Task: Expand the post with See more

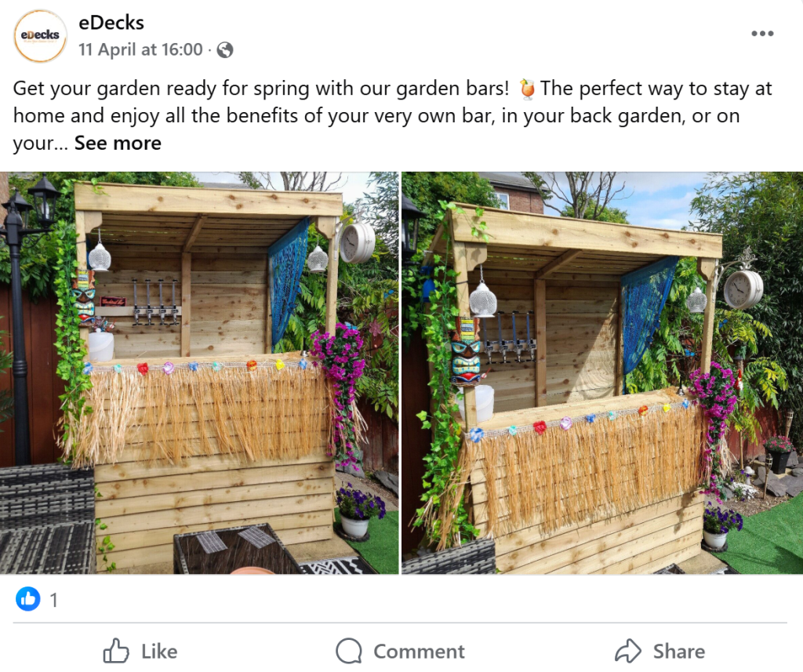Action: coord(118,143)
